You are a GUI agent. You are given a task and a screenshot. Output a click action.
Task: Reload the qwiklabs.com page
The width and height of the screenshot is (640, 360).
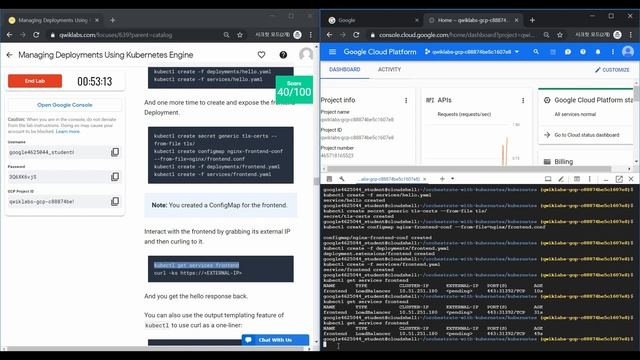(36, 35)
